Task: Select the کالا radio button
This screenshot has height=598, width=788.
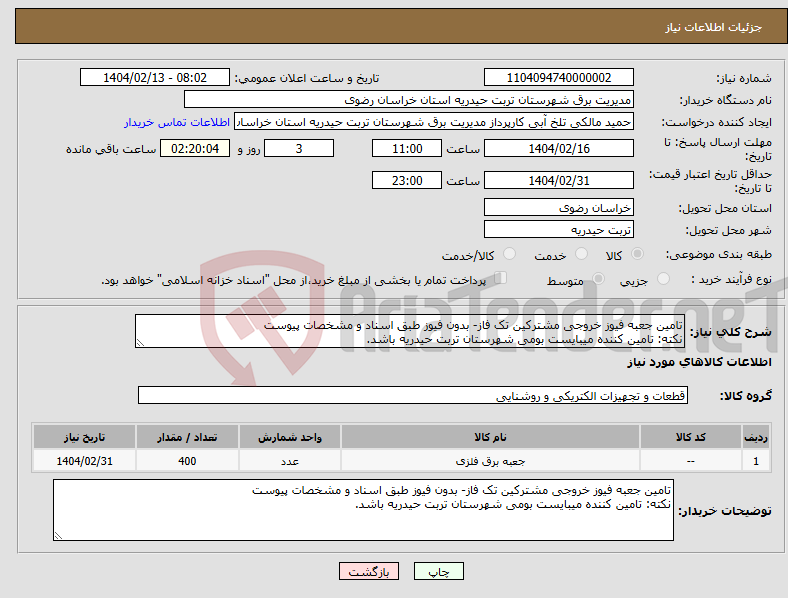Action: click(x=637, y=254)
